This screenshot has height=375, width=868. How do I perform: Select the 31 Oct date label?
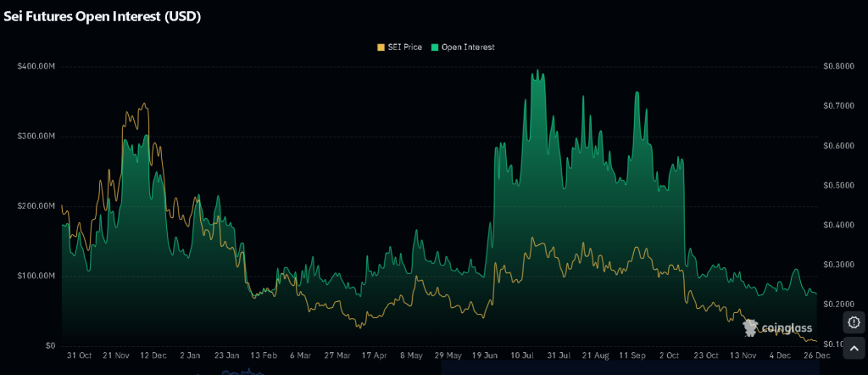(79, 356)
